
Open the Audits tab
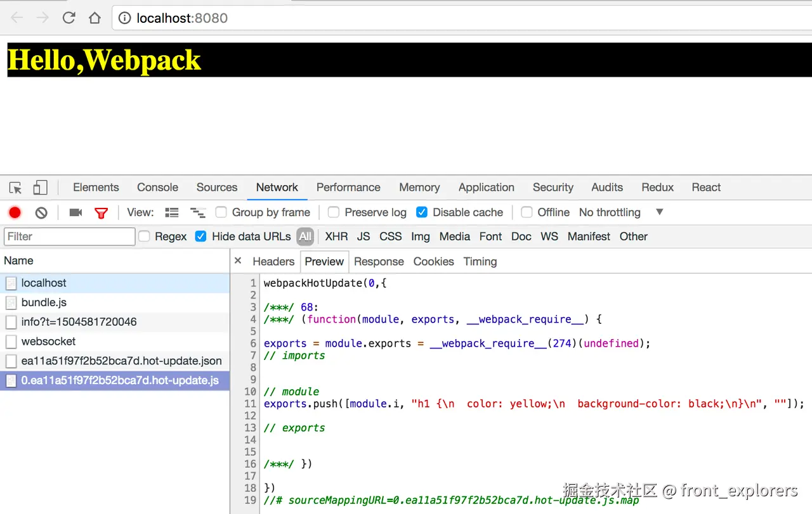coord(607,187)
